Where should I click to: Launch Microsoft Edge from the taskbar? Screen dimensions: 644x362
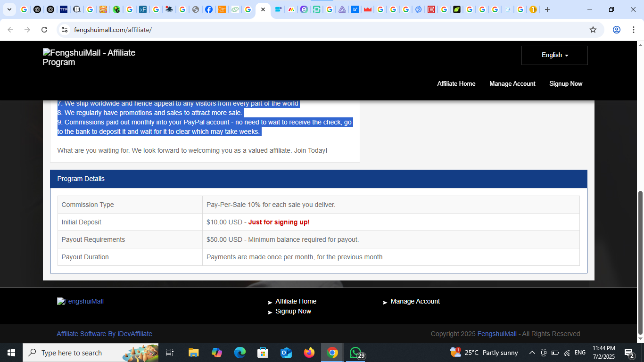[x=239, y=353]
